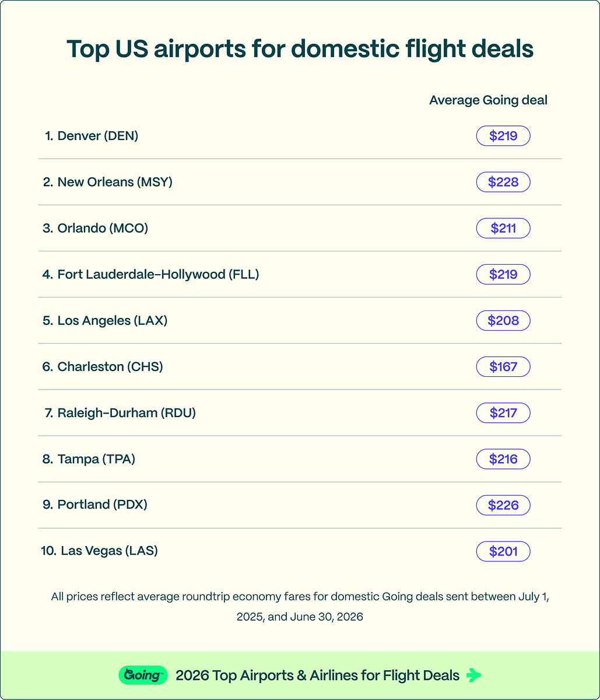Select the $226 Portland price pill
The image size is (600, 700).
[503, 505]
